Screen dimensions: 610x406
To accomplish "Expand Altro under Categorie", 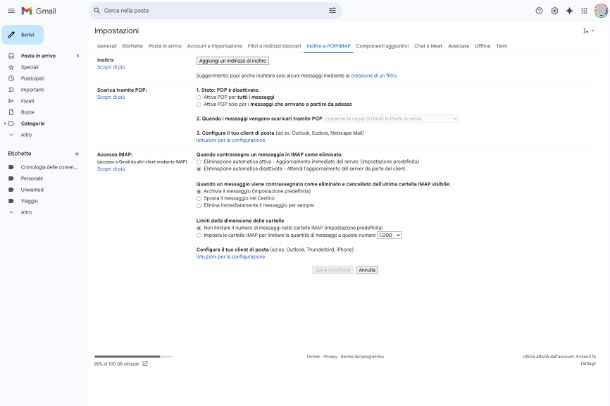I will click(26, 135).
